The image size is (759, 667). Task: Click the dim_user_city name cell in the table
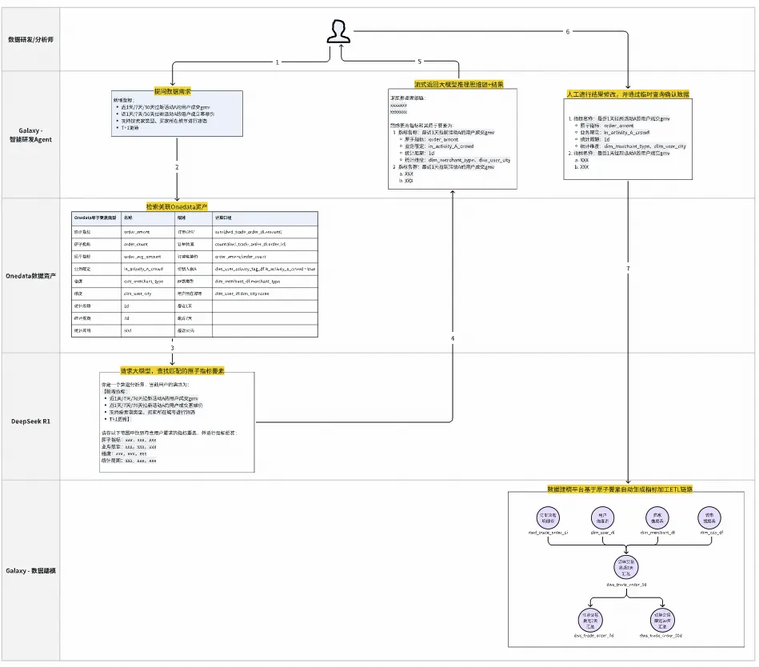point(148,293)
